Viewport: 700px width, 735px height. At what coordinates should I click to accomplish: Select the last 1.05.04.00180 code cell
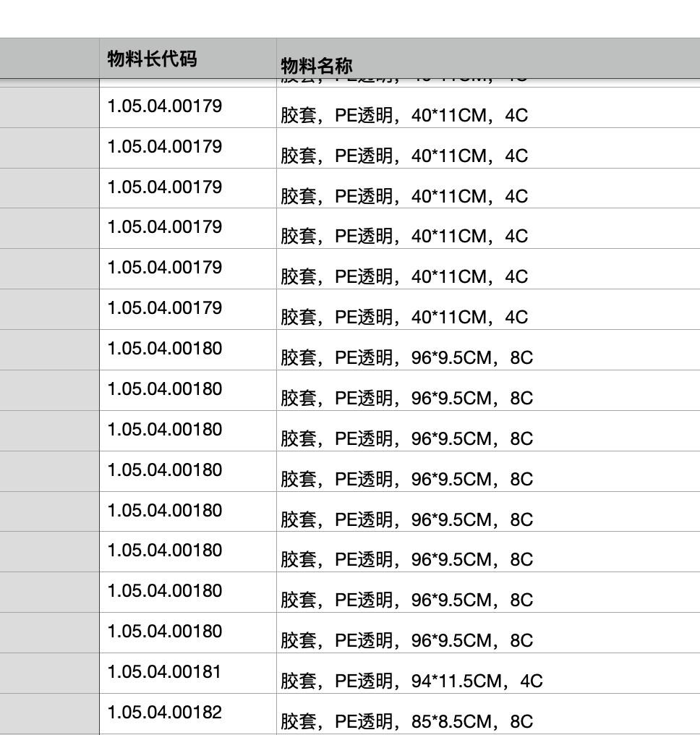pyautogui.click(x=165, y=632)
